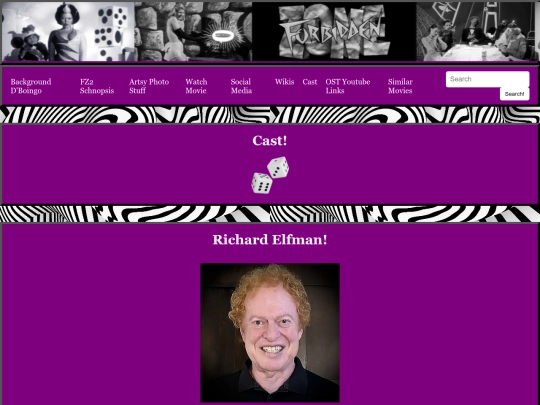
Task: Open the Artsy Photo Stuff section
Action: (x=149, y=86)
